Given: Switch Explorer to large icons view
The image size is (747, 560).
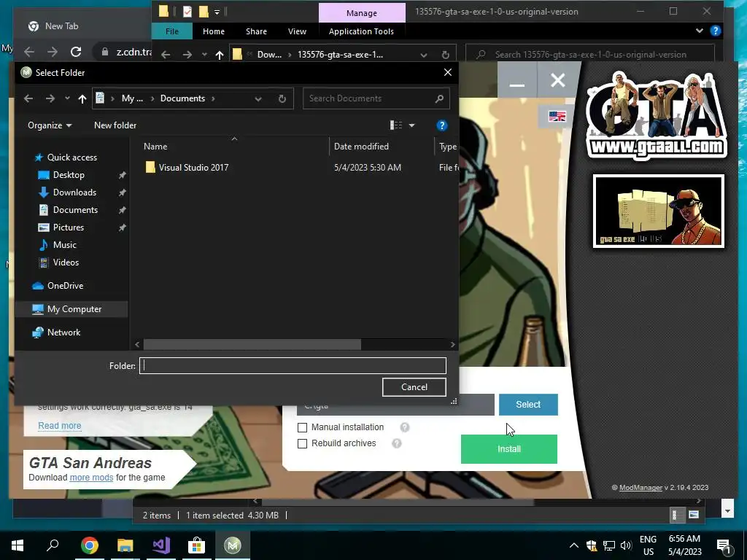Looking at the screenshot, I should [x=694, y=515].
